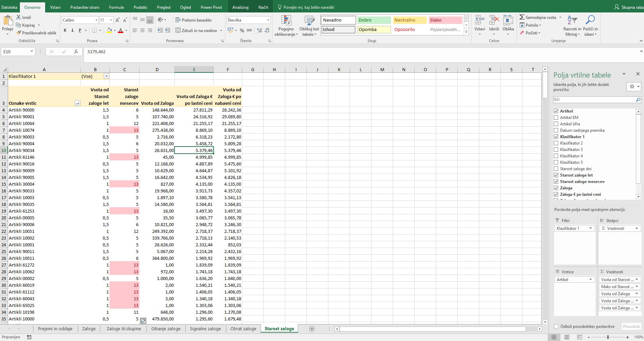The height and width of the screenshot is (341, 644).
Task: Click the Bold formatting icon
Action: pos(65,30)
